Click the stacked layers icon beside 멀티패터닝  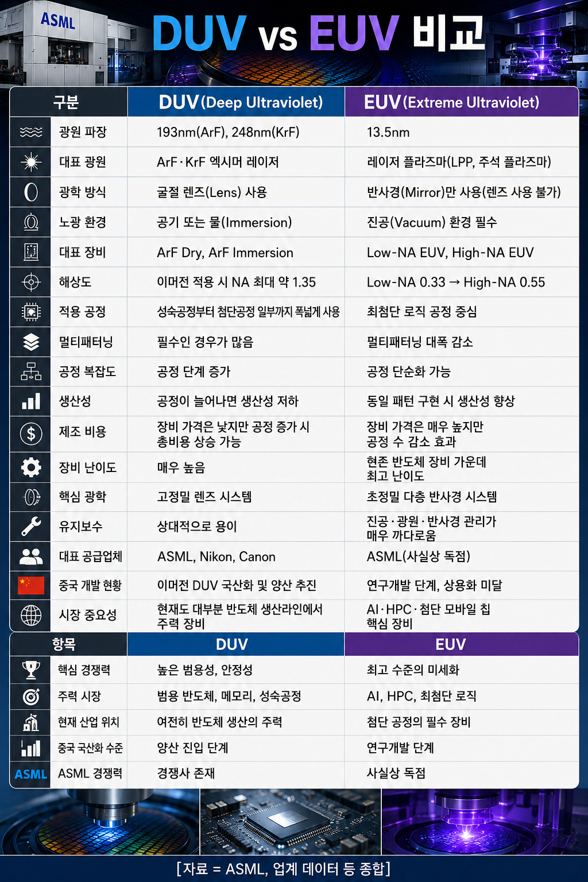pos(31,342)
